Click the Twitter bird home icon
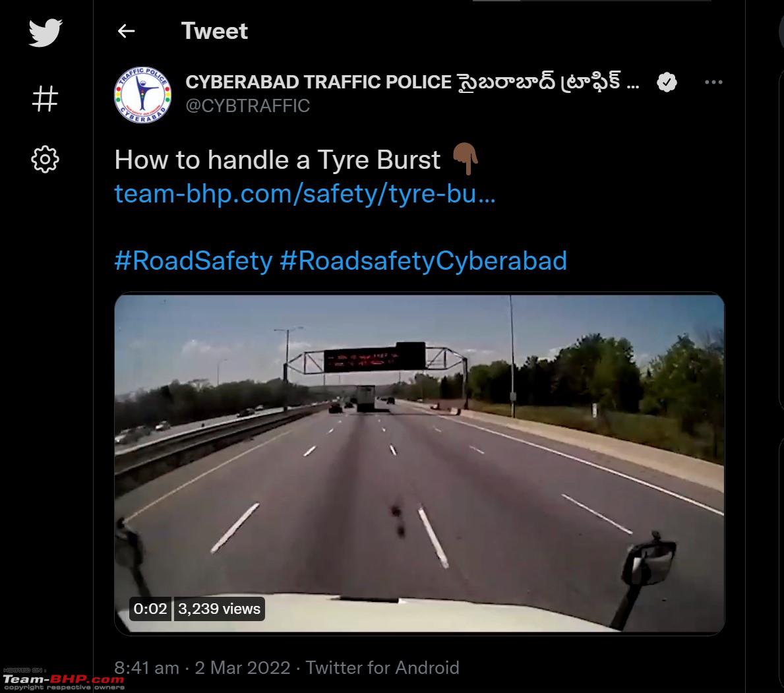Image resolution: width=784 pixels, height=693 pixels. tap(45, 32)
